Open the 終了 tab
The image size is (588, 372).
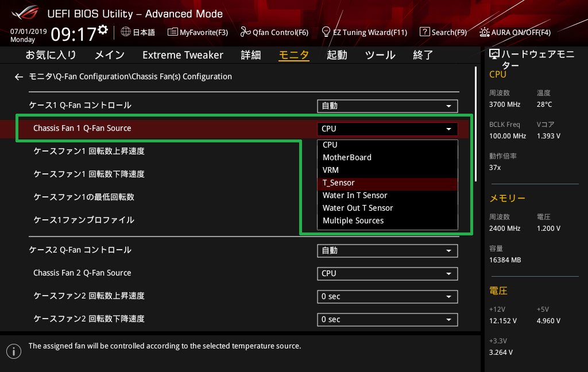(x=423, y=55)
